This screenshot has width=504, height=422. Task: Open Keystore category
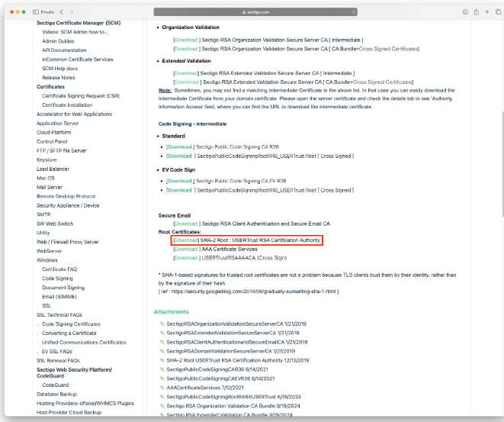point(47,159)
